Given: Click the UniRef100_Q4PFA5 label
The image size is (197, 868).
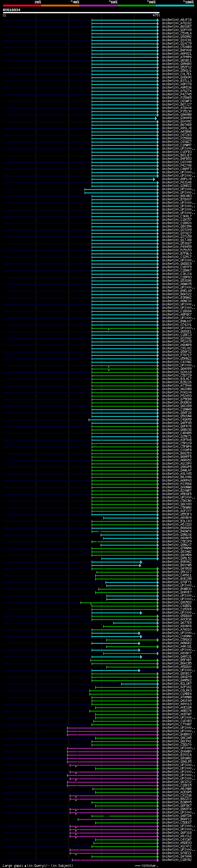Looking at the screenshot, I should 177,423.
